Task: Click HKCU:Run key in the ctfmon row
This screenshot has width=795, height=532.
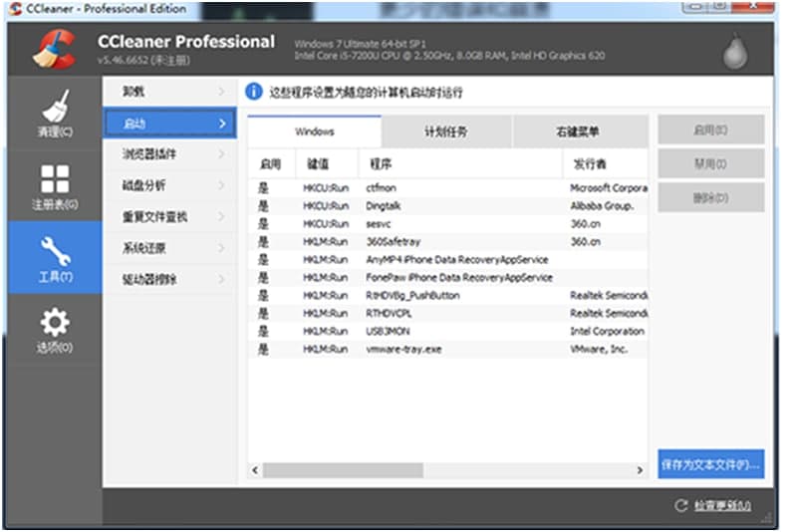Action: (x=326, y=187)
